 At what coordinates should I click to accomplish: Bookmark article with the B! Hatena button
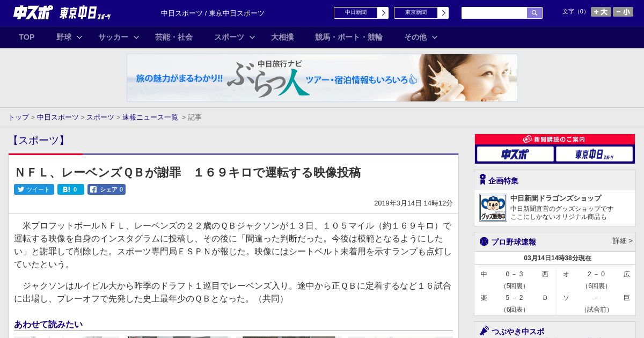point(71,189)
